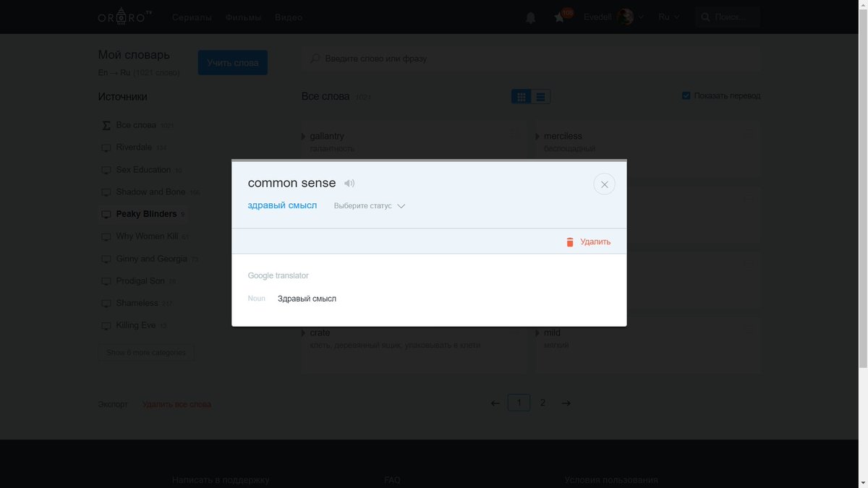
Task: Click Условия пользования footer link
Action: 611,480
